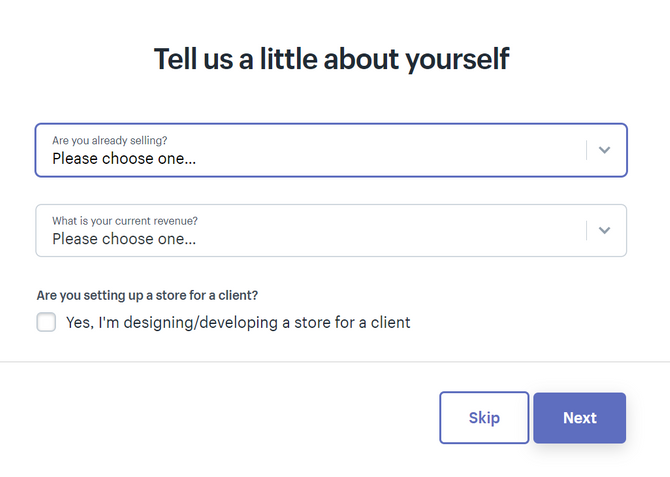Viewport: 670px width, 477px height.
Task: Click "Please choose one..." in the current revenue field
Action: click(x=124, y=239)
